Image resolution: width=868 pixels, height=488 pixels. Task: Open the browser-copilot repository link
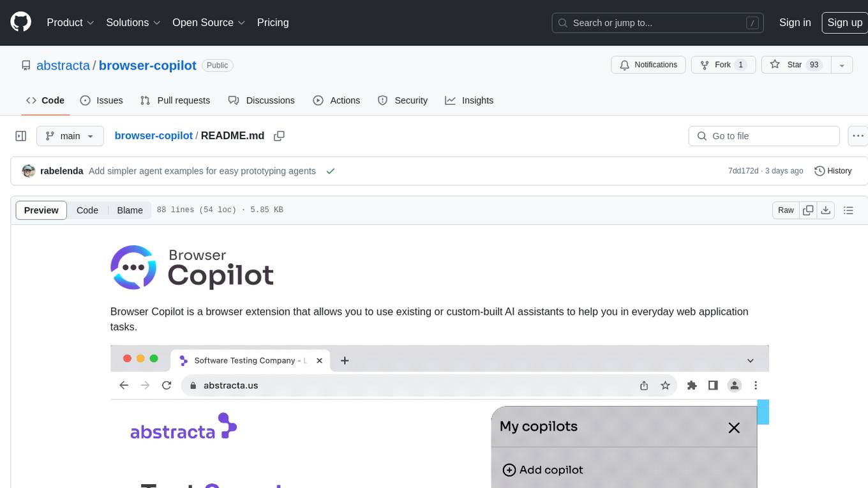click(x=147, y=65)
